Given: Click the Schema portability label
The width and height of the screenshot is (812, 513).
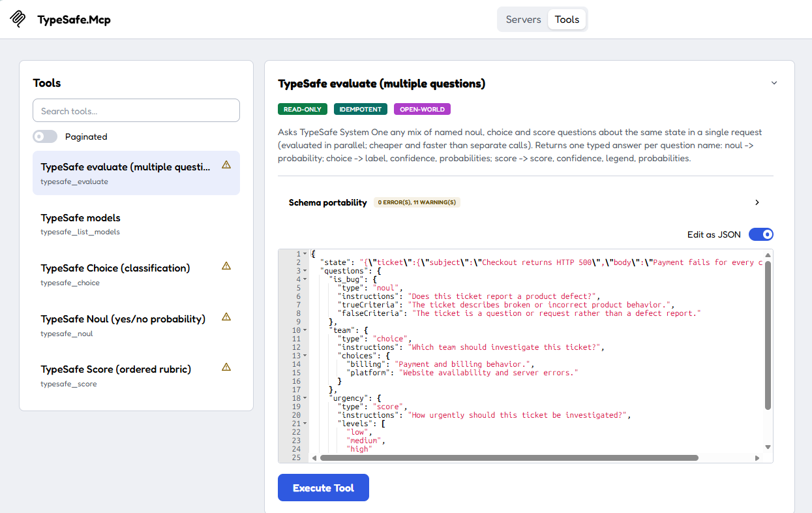Looking at the screenshot, I should pos(328,202).
